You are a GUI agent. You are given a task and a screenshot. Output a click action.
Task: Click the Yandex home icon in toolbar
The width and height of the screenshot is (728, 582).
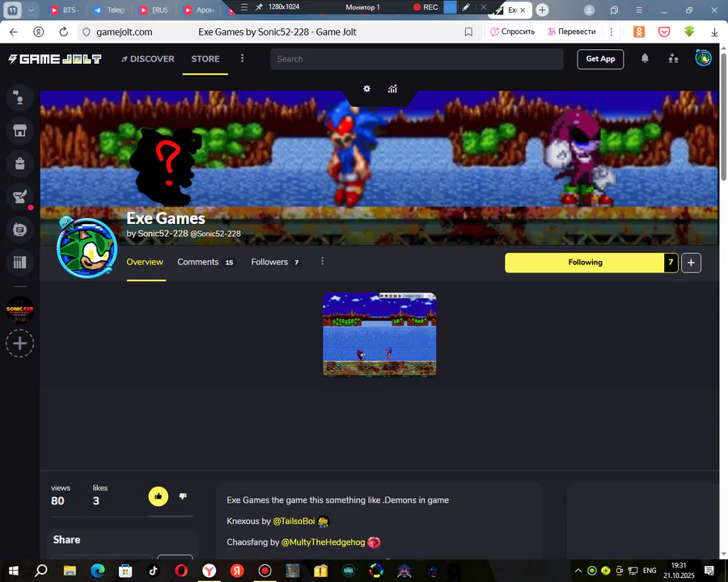point(39,32)
